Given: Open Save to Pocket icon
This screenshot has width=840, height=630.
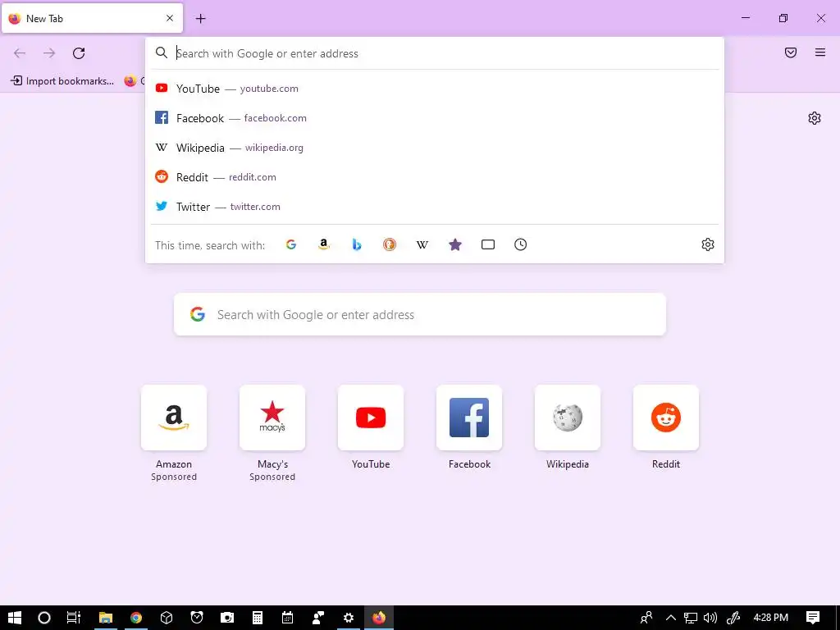Looking at the screenshot, I should point(791,52).
